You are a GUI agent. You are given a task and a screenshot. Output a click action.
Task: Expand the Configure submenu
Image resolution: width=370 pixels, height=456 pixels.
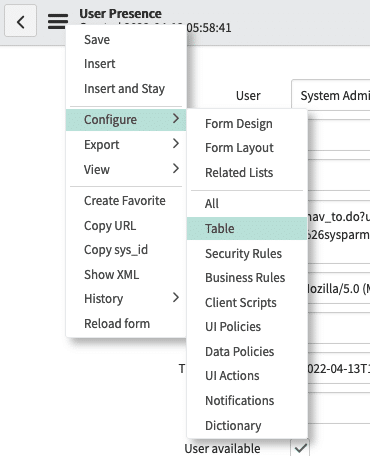(x=126, y=120)
